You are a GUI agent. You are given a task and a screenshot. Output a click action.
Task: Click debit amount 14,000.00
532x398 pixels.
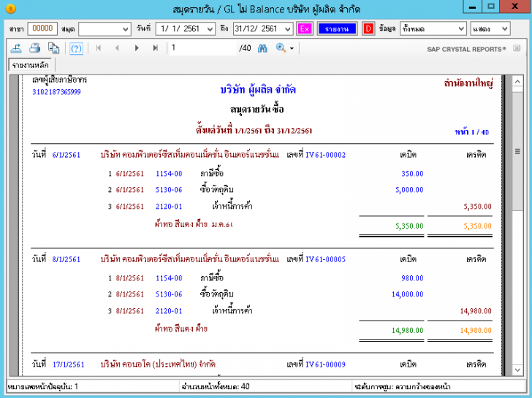(408, 294)
